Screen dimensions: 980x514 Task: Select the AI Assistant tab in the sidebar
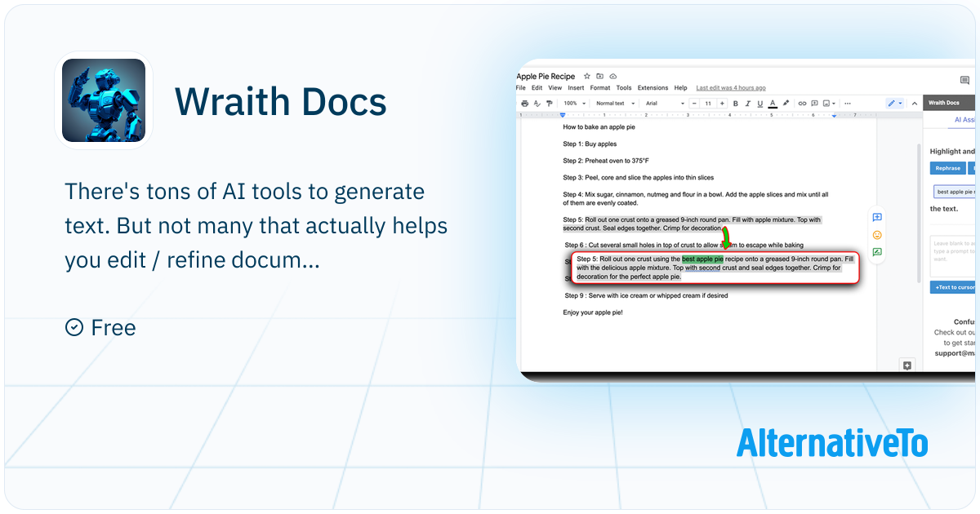[964, 120]
